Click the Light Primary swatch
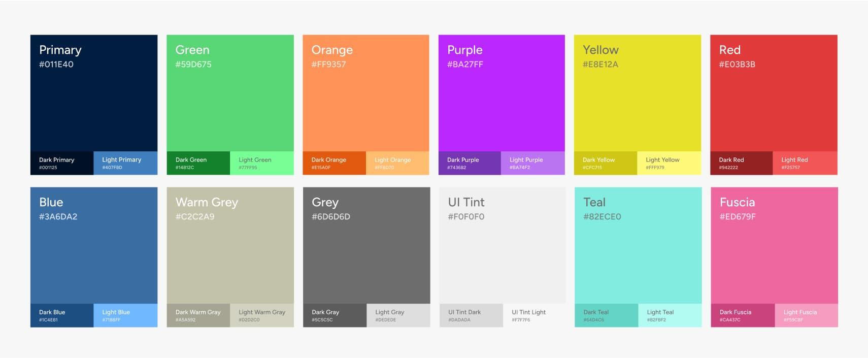The height and width of the screenshot is (358, 868). click(x=125, y=163)
